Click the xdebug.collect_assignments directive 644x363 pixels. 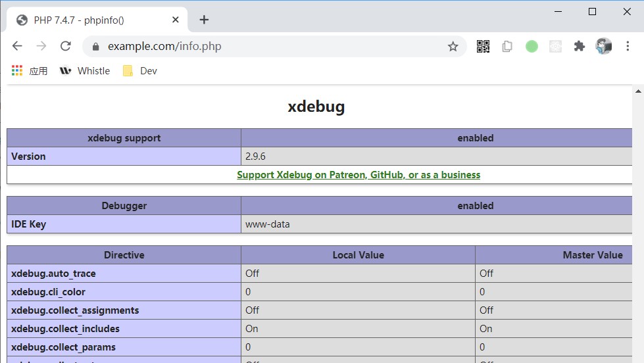pos(75,310)
